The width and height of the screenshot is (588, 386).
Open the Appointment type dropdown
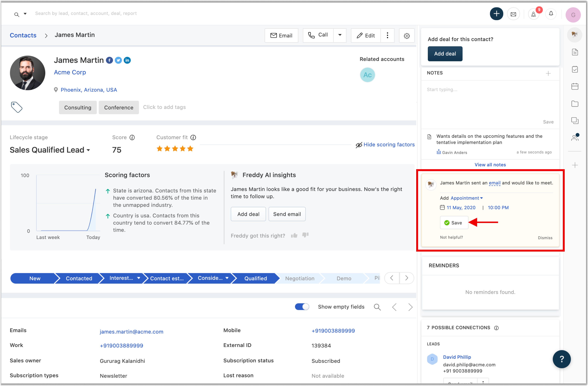point(466,198)
